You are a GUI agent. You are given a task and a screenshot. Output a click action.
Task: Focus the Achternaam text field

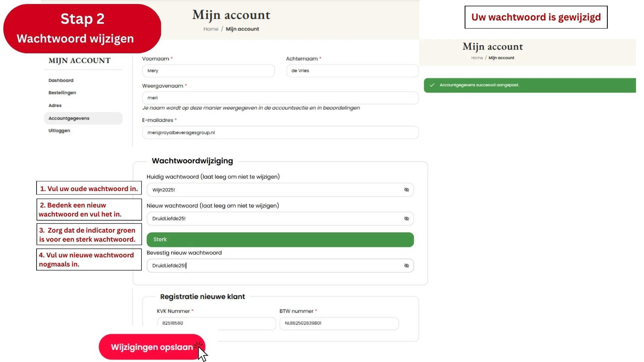352,71
